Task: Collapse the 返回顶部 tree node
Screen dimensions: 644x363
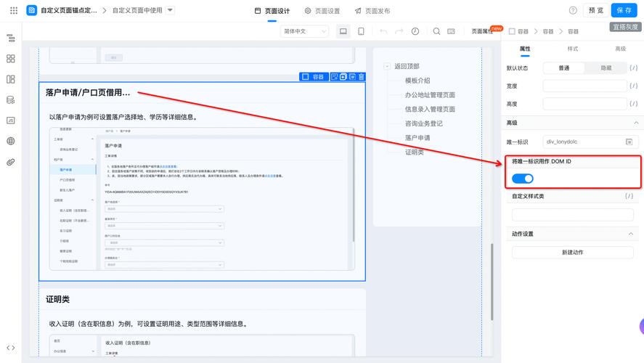Action: coord(386,66)
